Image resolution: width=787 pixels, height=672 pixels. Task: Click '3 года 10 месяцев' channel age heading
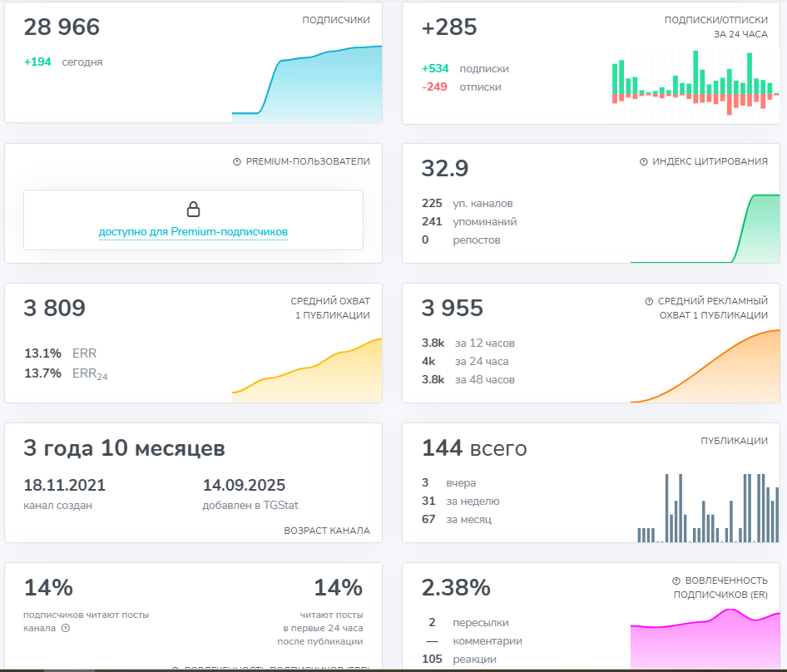[124, 449]
